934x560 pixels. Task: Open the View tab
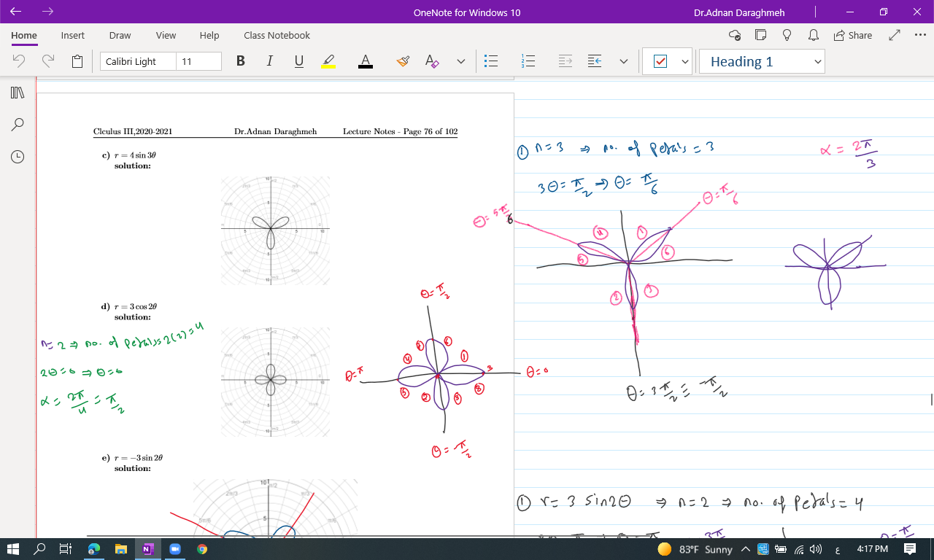click(166, 35)
